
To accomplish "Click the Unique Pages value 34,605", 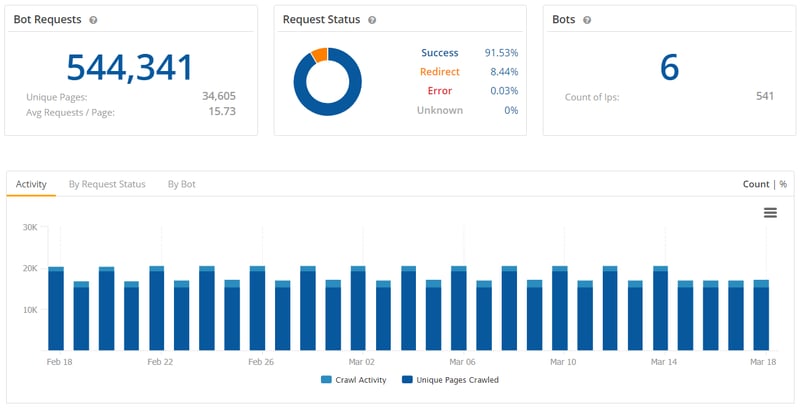I will coord(219,96).
